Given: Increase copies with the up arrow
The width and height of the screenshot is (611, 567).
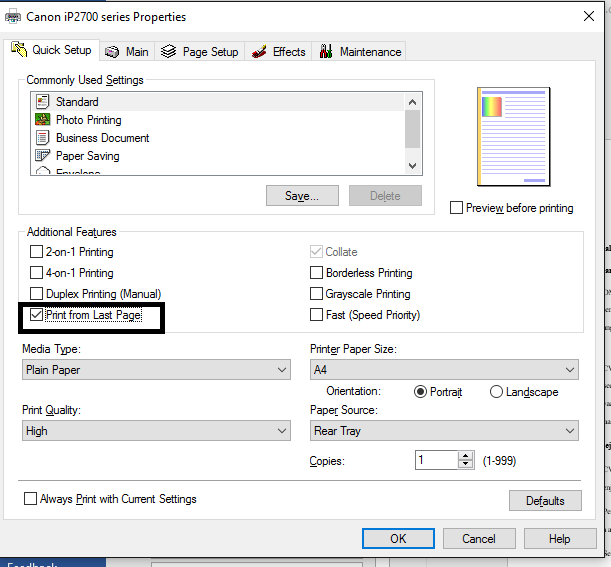Looking at the screenshot, I should [465, 456].
